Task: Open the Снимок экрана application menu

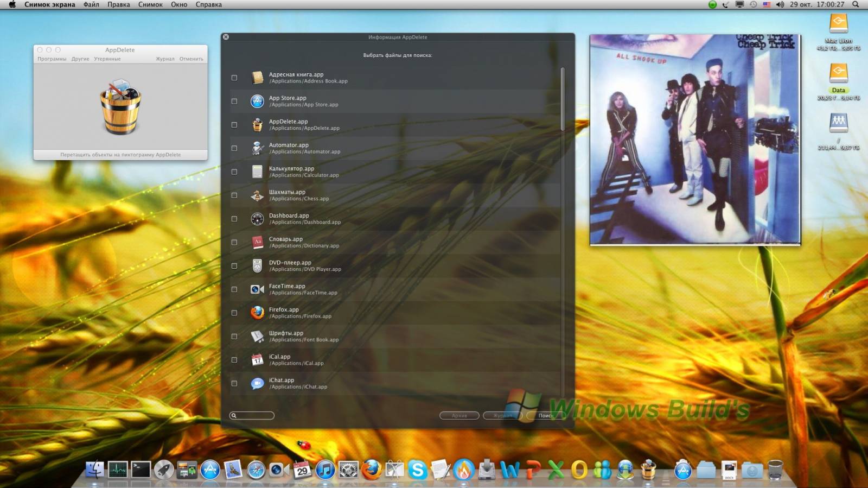Action: click(x=50, y=4)
